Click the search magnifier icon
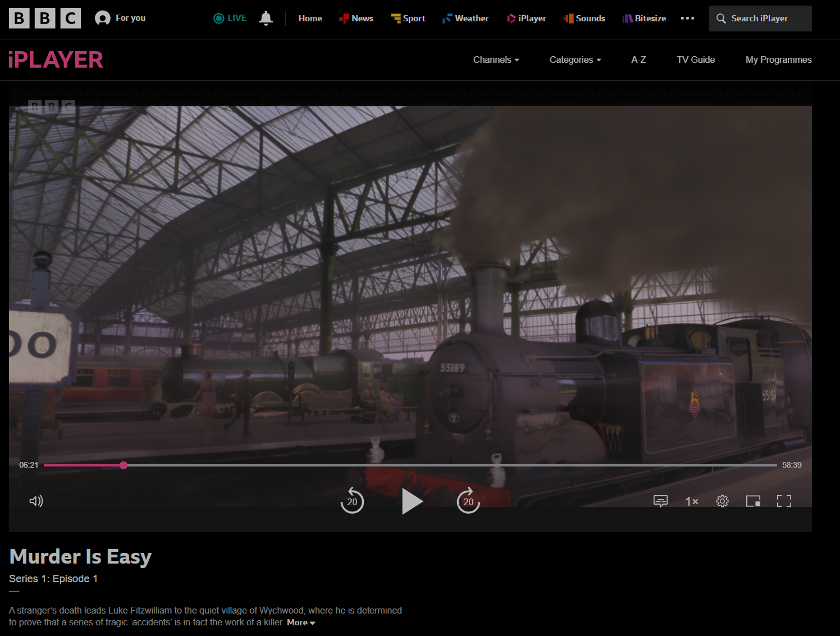The image size is (840, 636). tap(721, 19)
